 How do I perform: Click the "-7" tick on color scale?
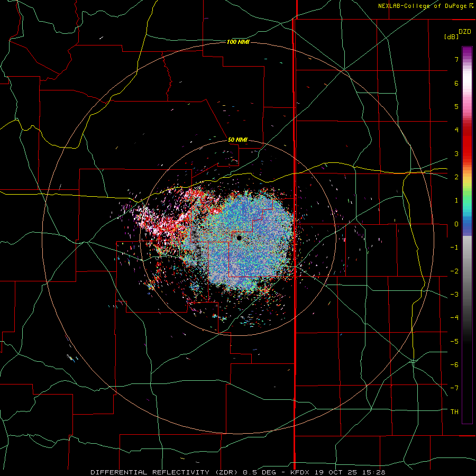pyautogui.click(x=454, y=388)
